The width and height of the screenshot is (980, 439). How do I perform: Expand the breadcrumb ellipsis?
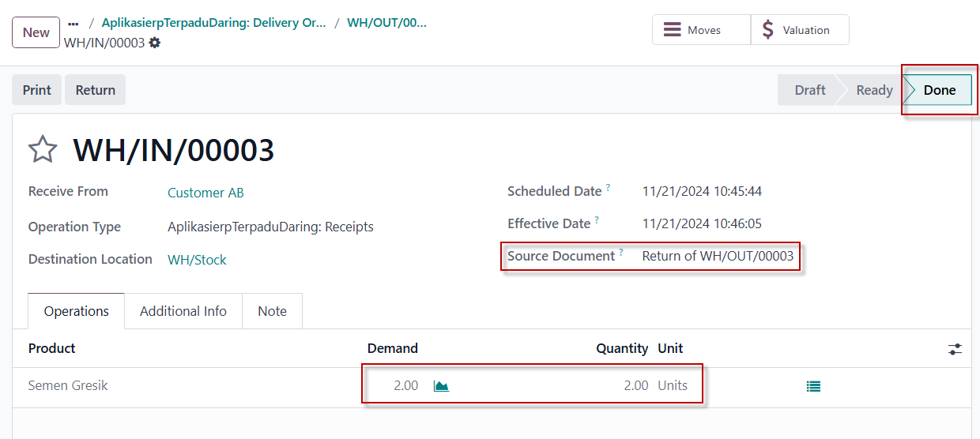point(73,24)
